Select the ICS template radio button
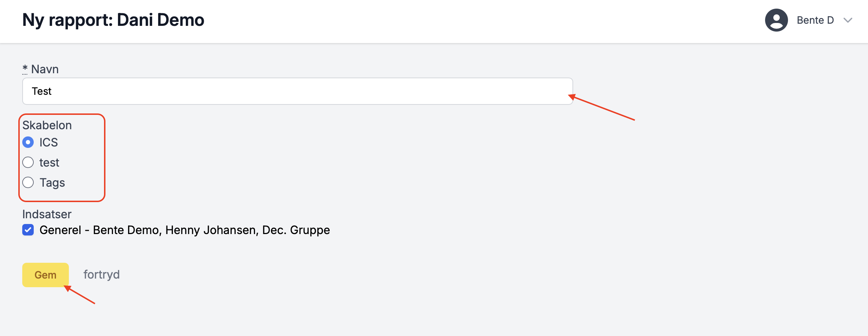 coord(28,143)
